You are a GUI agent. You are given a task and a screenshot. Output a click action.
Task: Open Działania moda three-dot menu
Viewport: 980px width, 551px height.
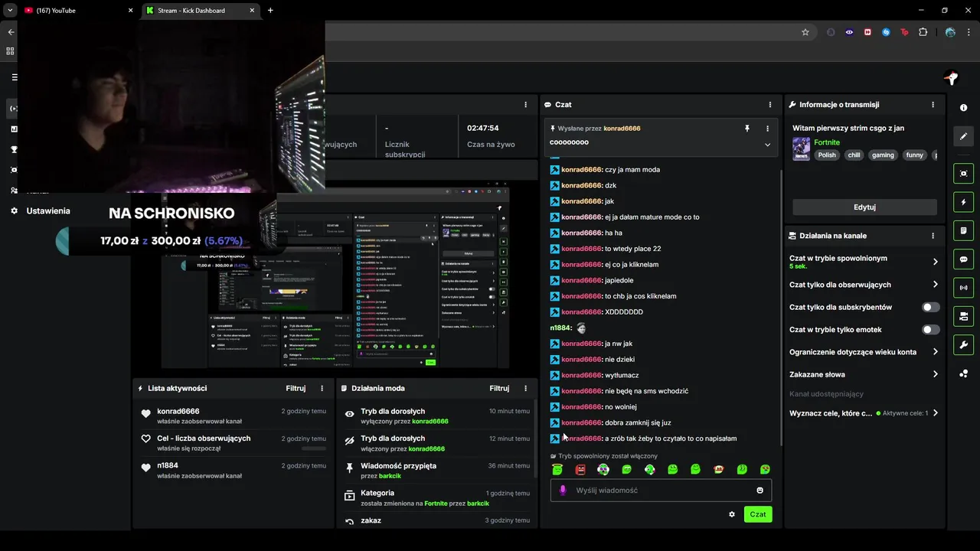(525, 388)
